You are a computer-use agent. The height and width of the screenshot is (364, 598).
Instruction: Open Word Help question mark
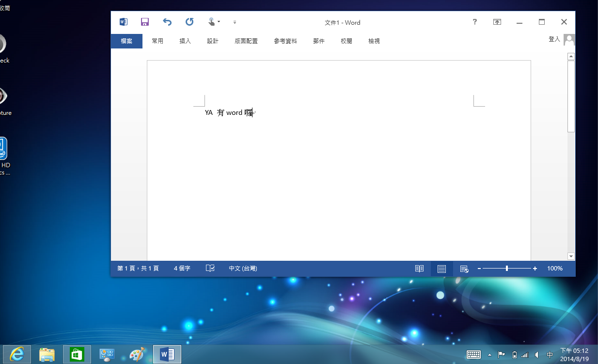click(475, 22)
